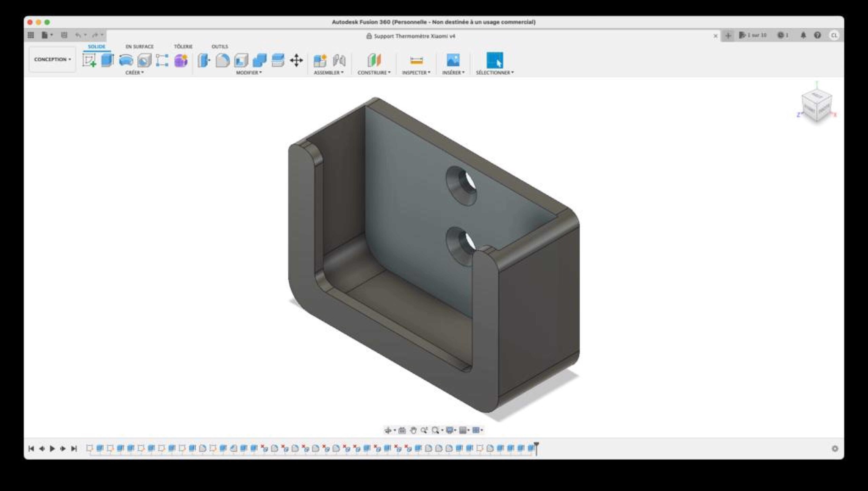Image resolution: width=868 pixels, height=491 pixels.
Task: Select the Move/Copy arrows tool
Action: pyautogui.click(x=296, y=60)
